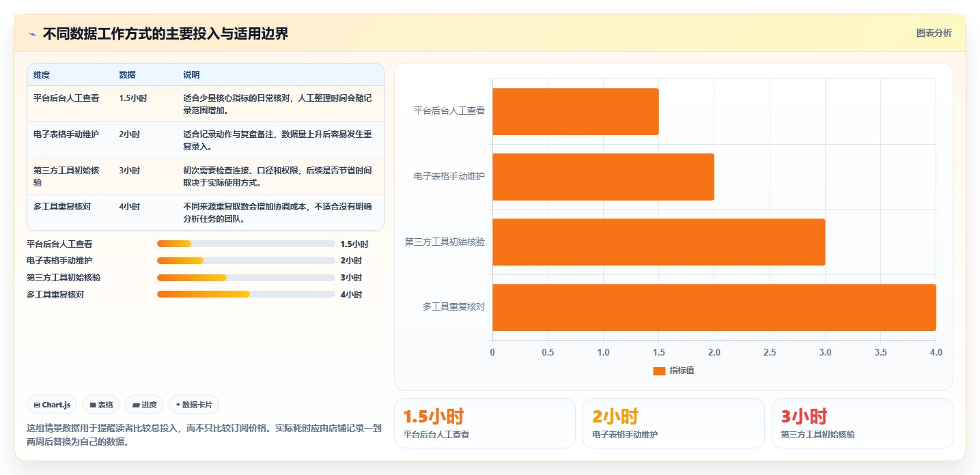Click the 平台后台人工查看 chart axis label
Image resolution: width=980 pixels, height=475 pixels.
click(x=449, y=111)
